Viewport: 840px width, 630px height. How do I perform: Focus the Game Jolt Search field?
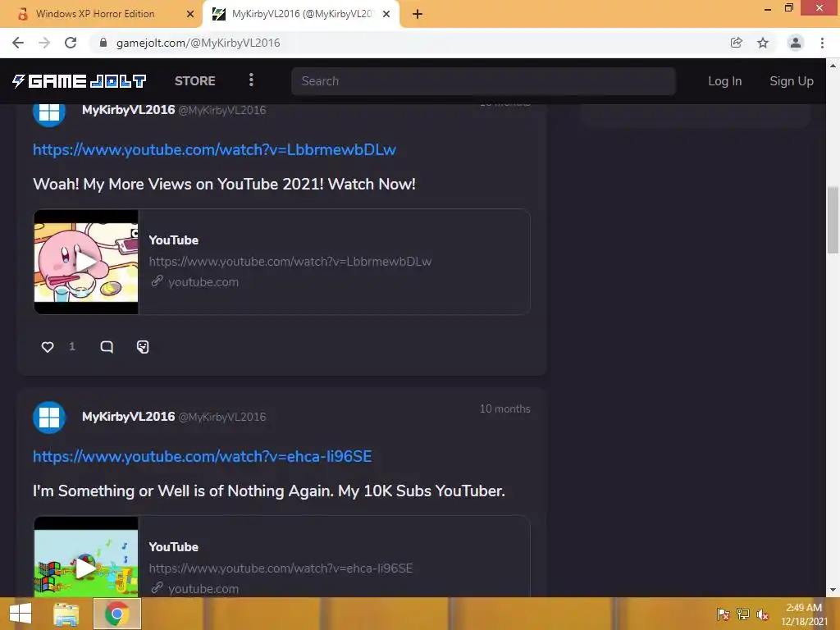click(483, 81)
